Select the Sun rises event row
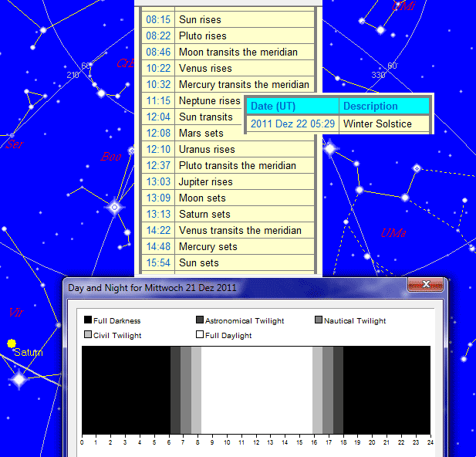476x457 pixels. pyautogui.click(x=228, y=19)
